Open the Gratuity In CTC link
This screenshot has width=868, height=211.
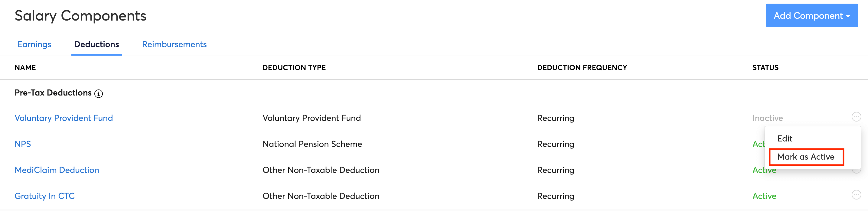coord(44,196)
